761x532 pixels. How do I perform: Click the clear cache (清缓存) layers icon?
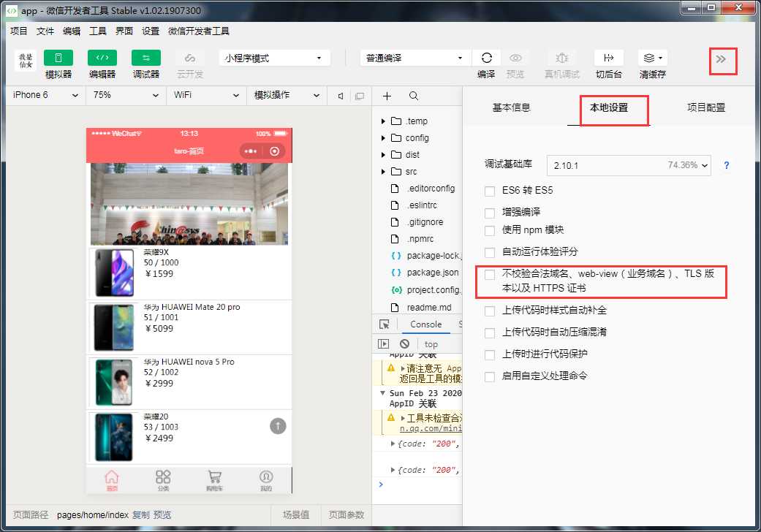tap(652, 58)
